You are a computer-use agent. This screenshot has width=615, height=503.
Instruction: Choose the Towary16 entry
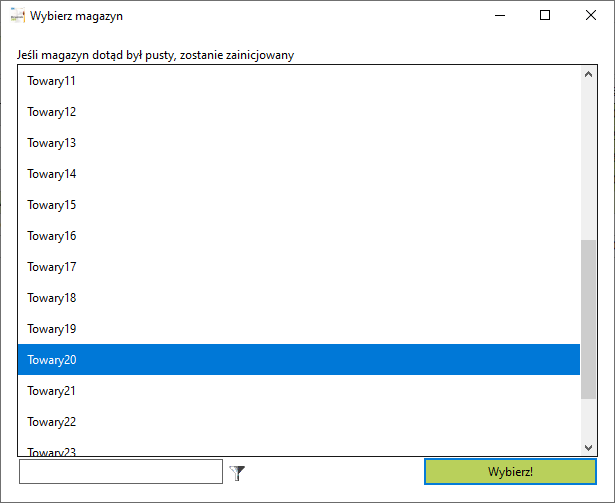click(299, 236)
